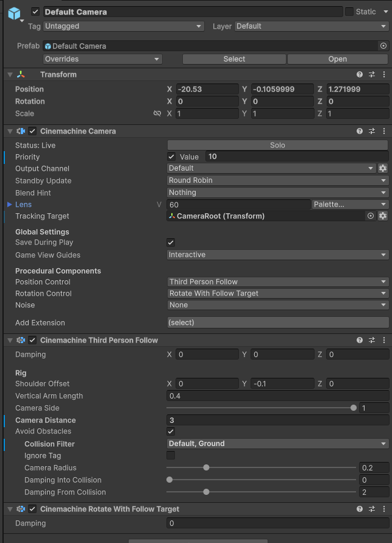The height and width of the screenshot is (543, 392).
Task: Click the Output Channel gear icon
Action: tap(383, 168)
